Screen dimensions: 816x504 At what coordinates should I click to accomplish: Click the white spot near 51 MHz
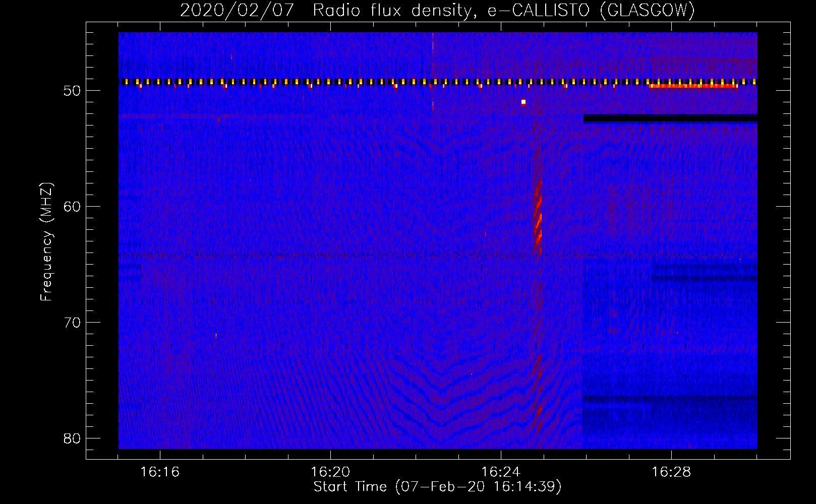523,102
